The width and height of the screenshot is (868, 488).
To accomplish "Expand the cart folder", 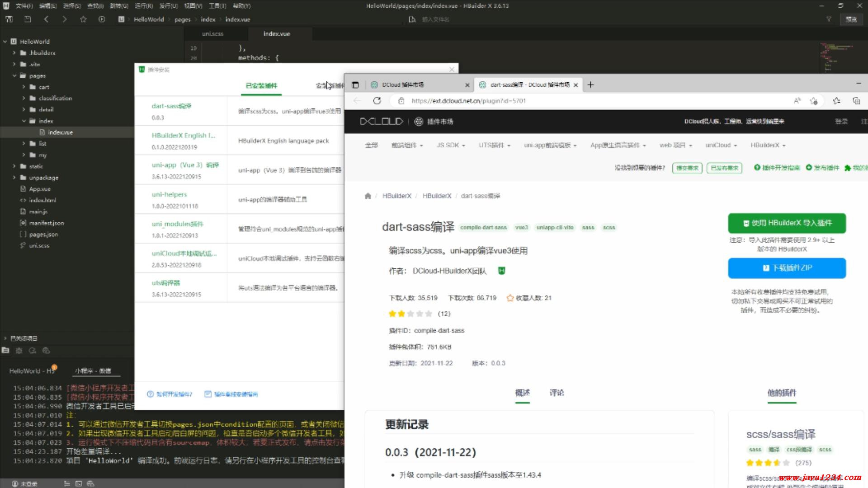I will (x=24, y=87).
